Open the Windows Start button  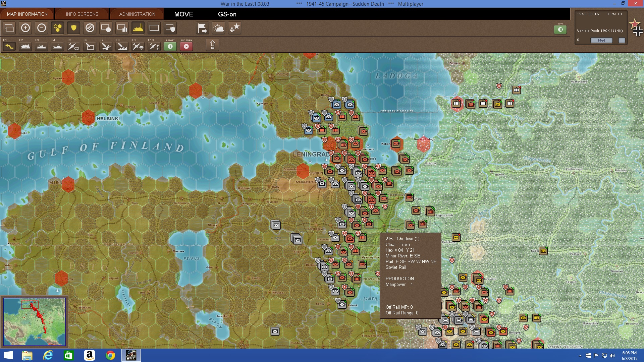click(8, 355)
